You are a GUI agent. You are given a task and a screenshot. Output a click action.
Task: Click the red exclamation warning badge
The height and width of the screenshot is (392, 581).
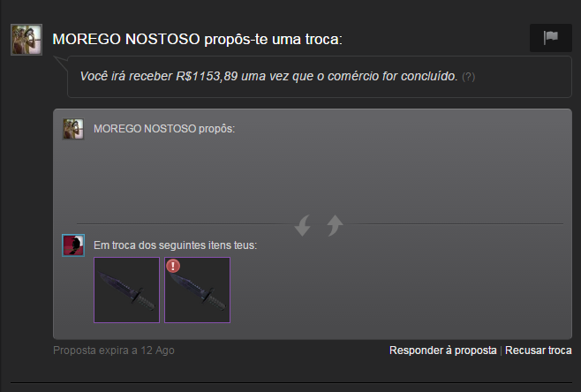coord(173,266)
